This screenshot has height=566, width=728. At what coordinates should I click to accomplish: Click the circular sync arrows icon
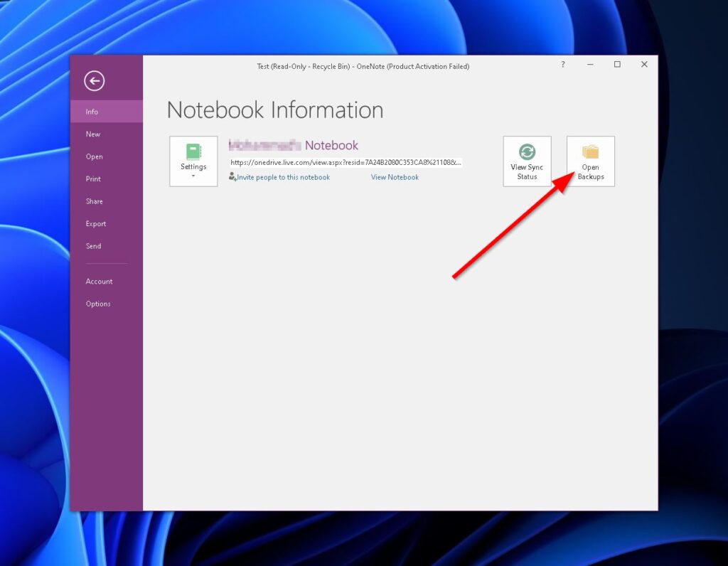[x=527, y=151]
